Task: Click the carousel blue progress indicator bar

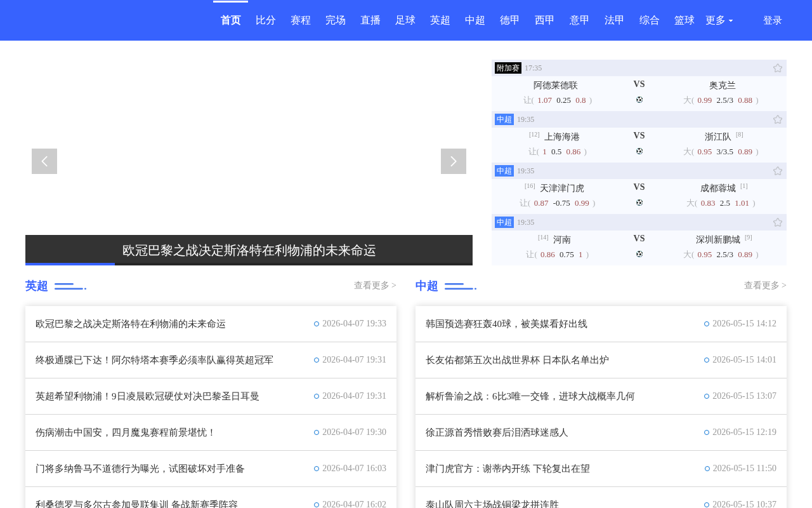Action: 70,264
